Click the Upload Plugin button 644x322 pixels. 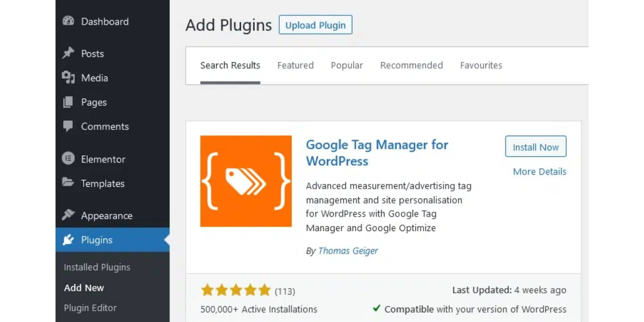click(315, 25)
